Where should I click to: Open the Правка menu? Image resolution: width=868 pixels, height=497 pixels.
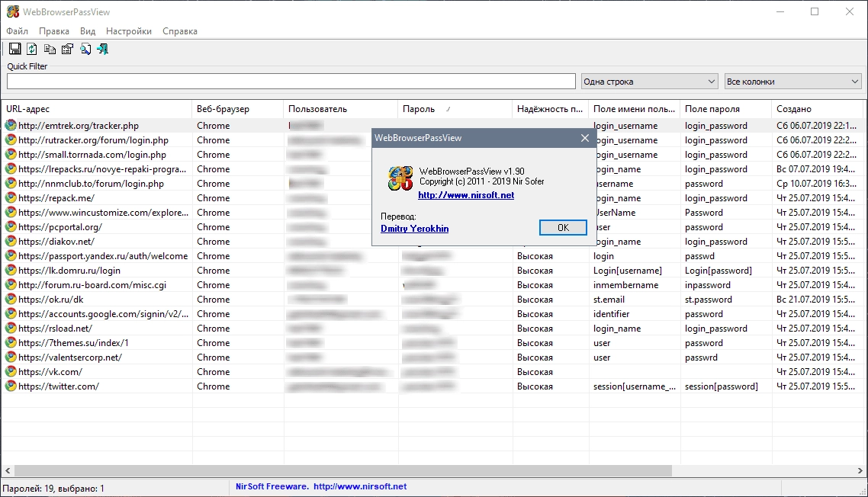(x=53, y=31)
